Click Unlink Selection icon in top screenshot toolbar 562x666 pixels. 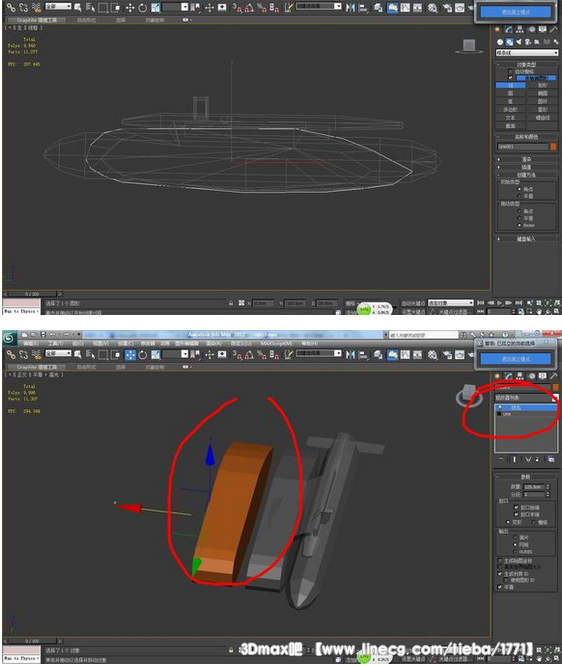[23, 7]
